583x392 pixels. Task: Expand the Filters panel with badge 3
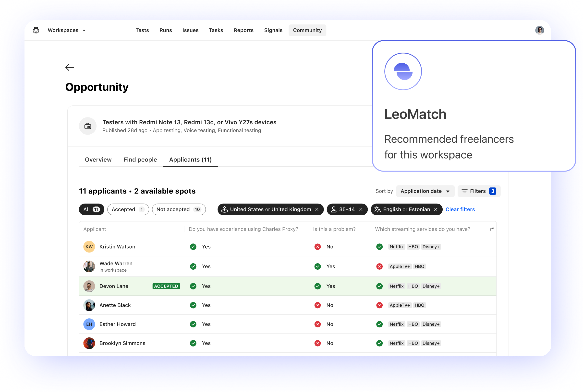tap(478, 191)
